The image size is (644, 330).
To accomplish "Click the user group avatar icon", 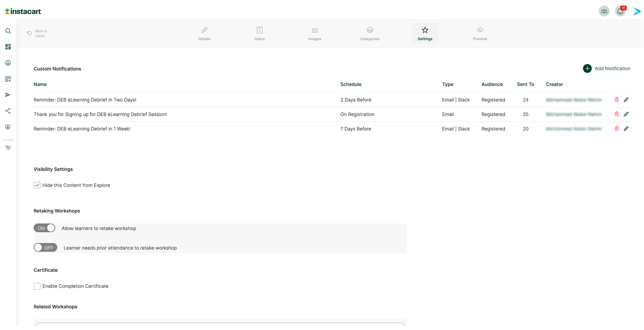I will point(604,11).
